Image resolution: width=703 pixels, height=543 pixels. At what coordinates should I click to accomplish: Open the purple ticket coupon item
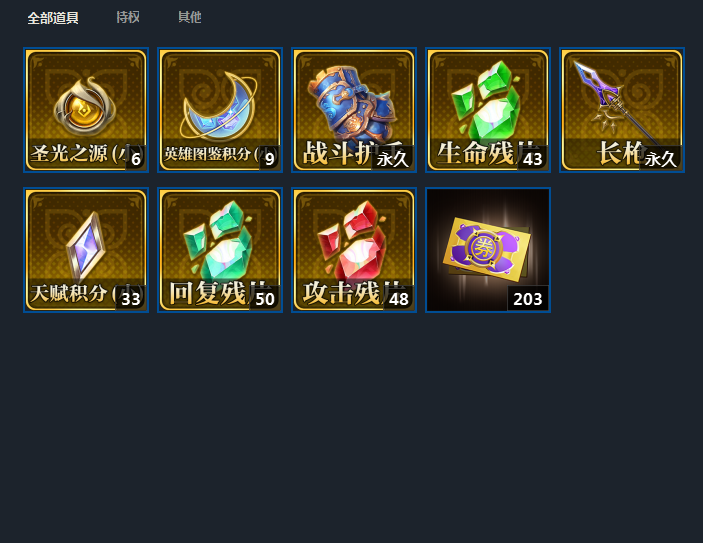pos(488,250)
